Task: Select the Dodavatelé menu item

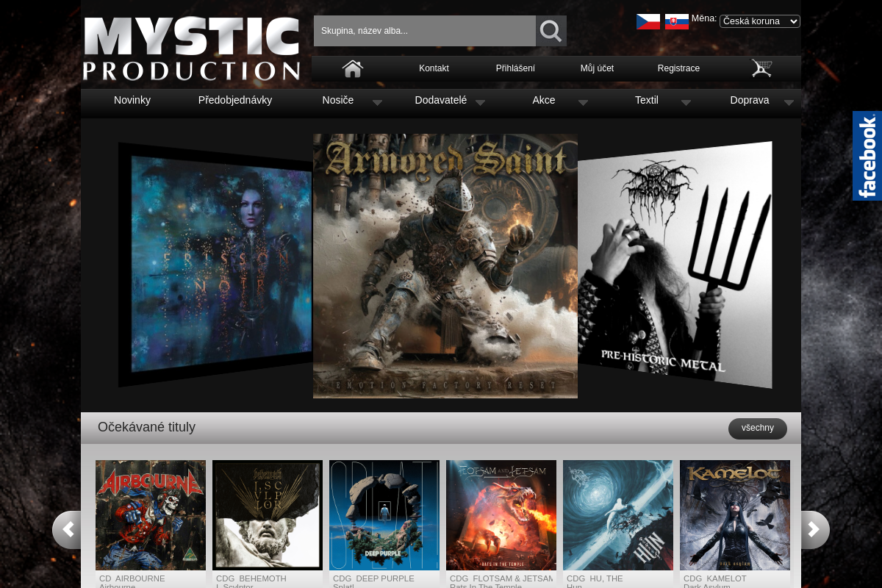Action: [441, 100]
